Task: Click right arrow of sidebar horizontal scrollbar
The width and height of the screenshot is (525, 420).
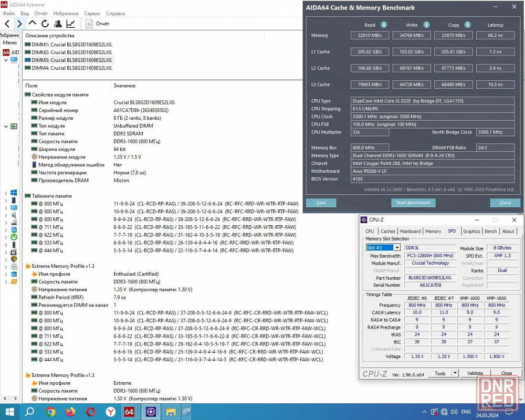Action: (x=15, y=398)
